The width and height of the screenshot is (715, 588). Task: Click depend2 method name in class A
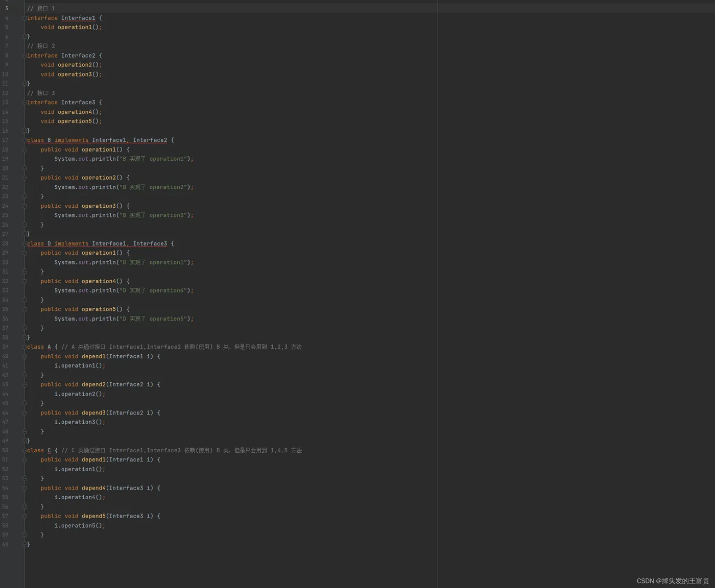pos(93,385)
